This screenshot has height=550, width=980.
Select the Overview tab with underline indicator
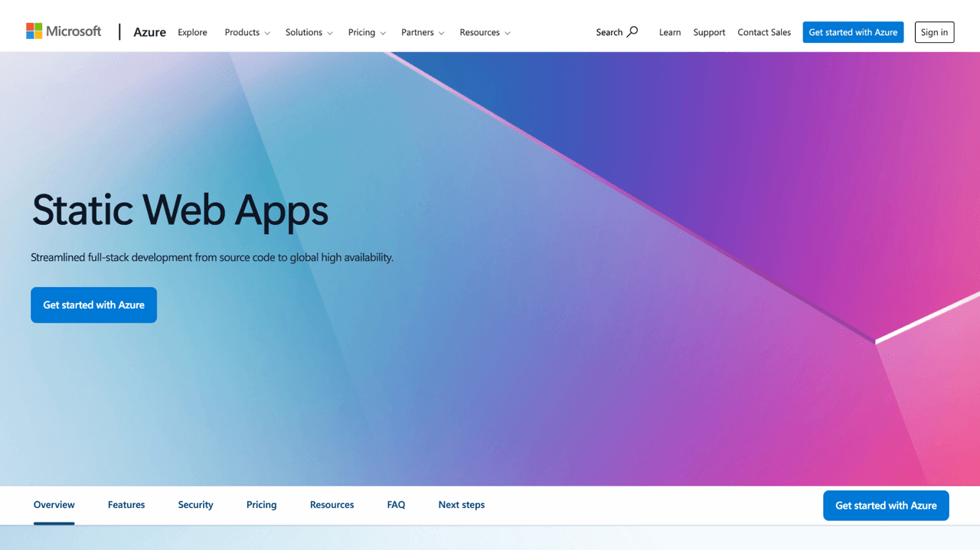click(x=54, y=505)
